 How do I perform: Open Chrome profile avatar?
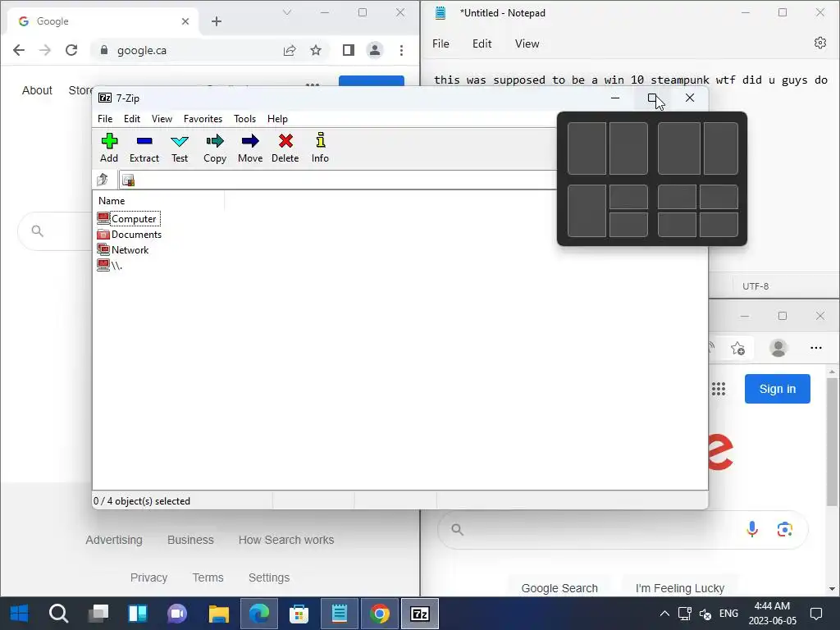pyautogui.click(x=375, y=50)
